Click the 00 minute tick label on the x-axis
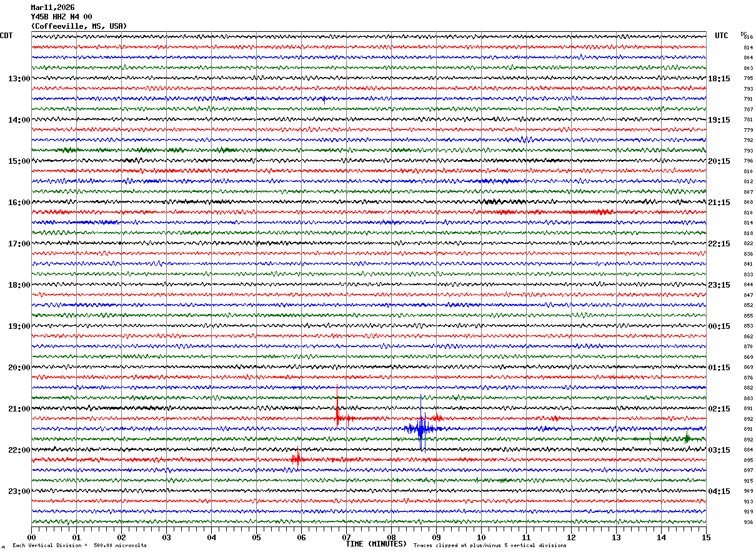This screenshot has height=554, width=756. [31, 537]
